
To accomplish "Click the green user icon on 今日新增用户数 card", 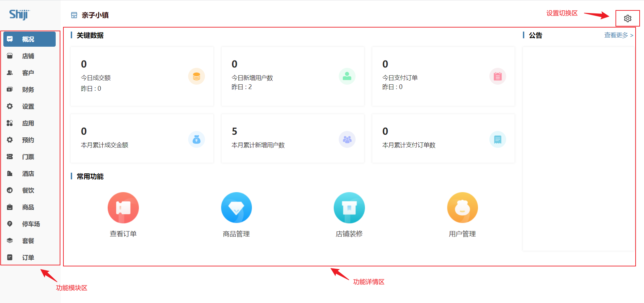I will [x=347, y=76].
